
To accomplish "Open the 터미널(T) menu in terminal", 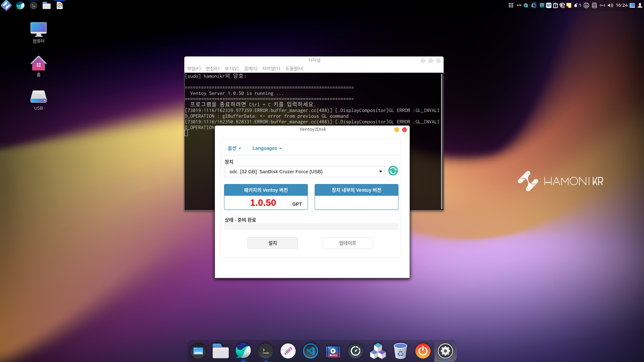I will [x=271, y=68].
